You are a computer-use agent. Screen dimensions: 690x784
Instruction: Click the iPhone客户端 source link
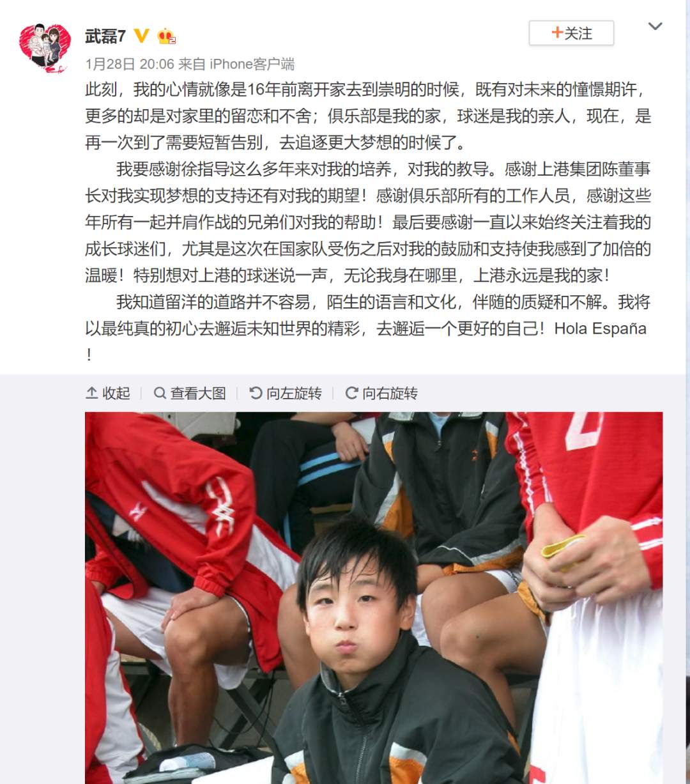(x=252, y=64)
